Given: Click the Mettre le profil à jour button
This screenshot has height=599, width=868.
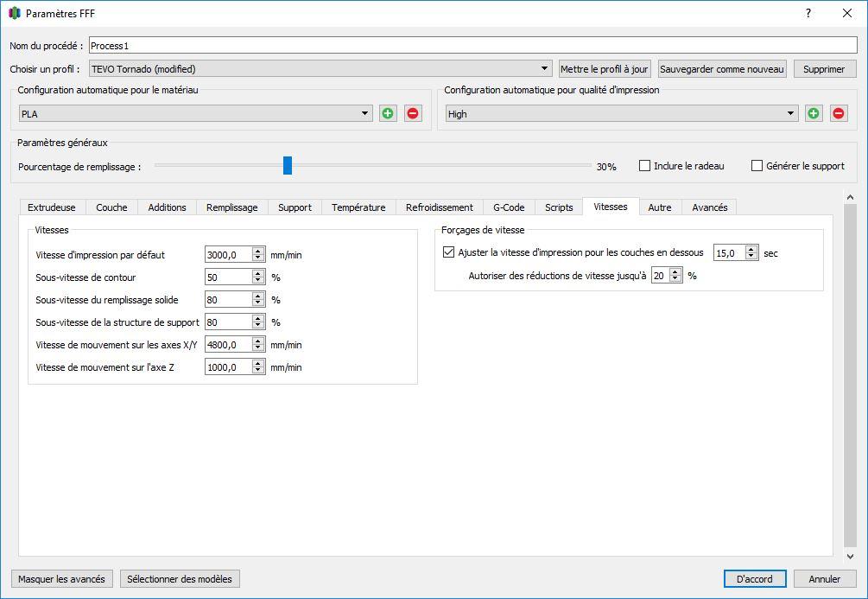Looking at the screenshot, I should click(605, 68).
